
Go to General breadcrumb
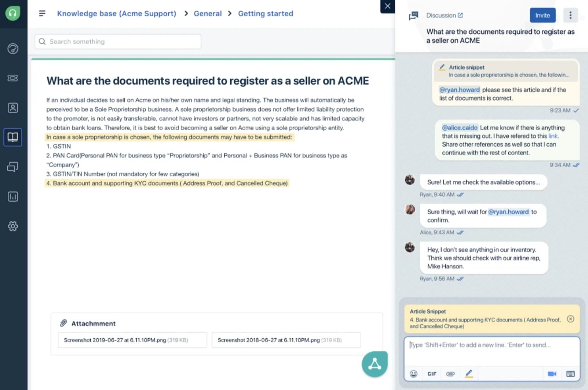(208, 13)
